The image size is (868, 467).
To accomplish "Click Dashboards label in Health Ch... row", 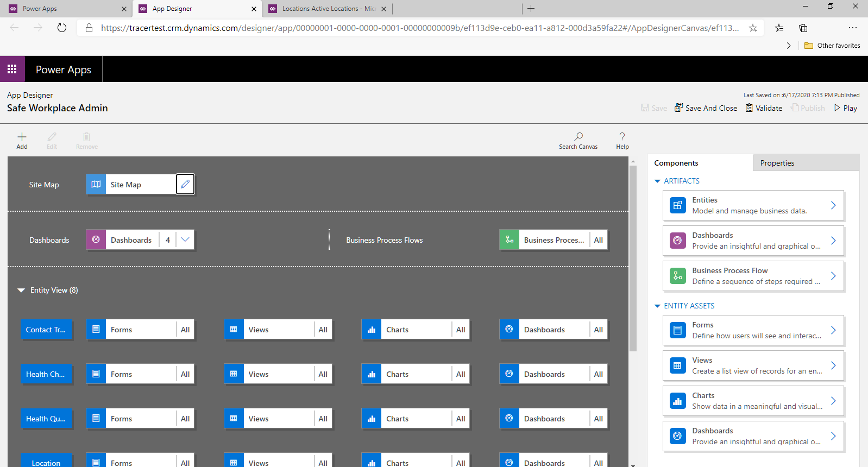I will pyautogui.click(x=544, y=374).
